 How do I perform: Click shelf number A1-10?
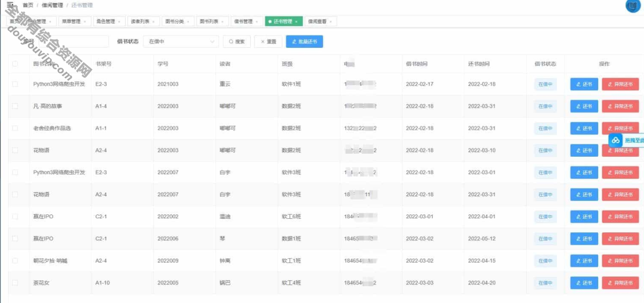102,283
